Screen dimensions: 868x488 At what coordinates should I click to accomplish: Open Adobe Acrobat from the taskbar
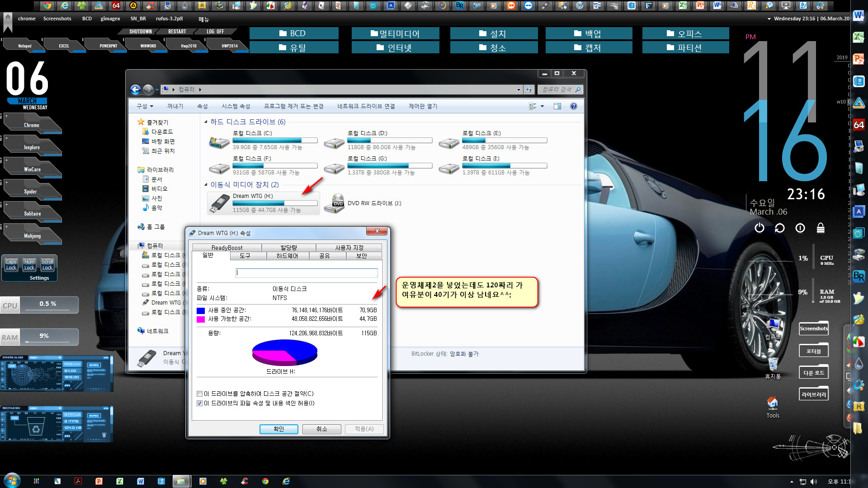point(78,481)
